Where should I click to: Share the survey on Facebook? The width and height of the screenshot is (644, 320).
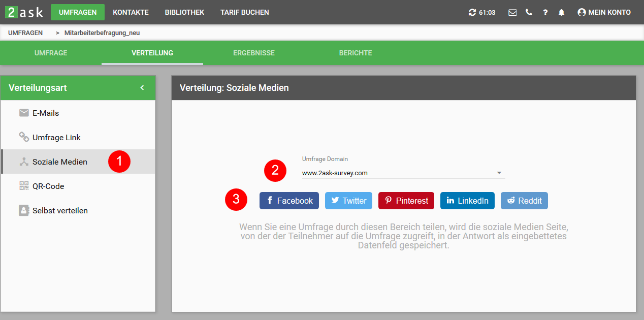(x=289, y=200)
